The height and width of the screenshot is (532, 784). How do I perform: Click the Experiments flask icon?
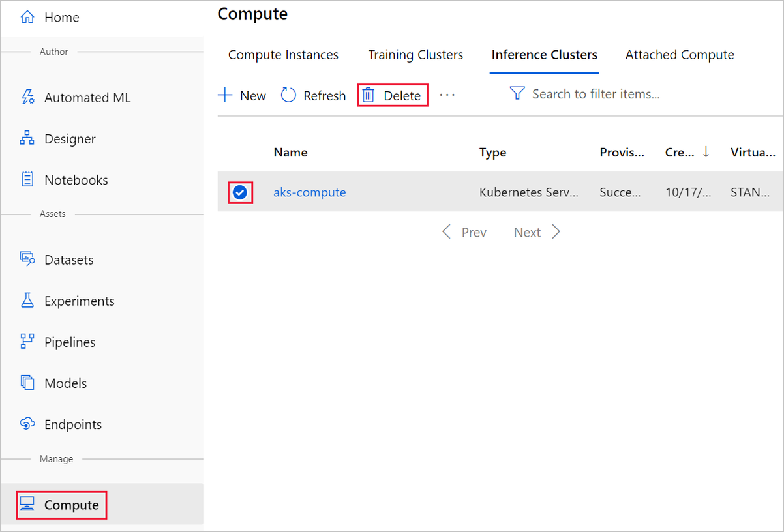pos(27,301)
